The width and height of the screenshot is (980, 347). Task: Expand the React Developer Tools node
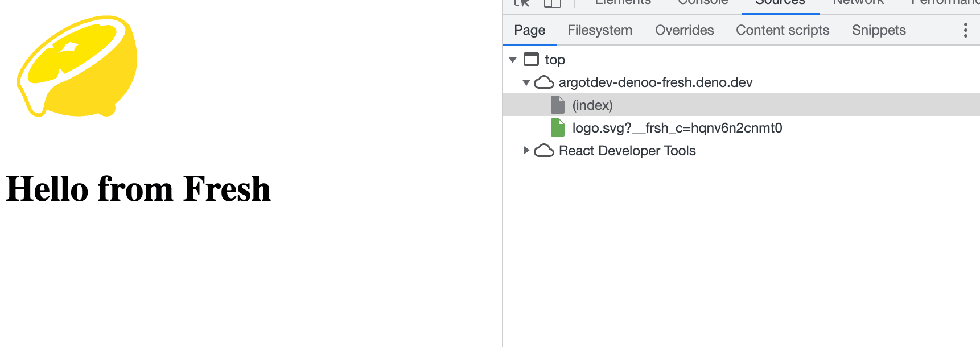click(x=526, y=150)
